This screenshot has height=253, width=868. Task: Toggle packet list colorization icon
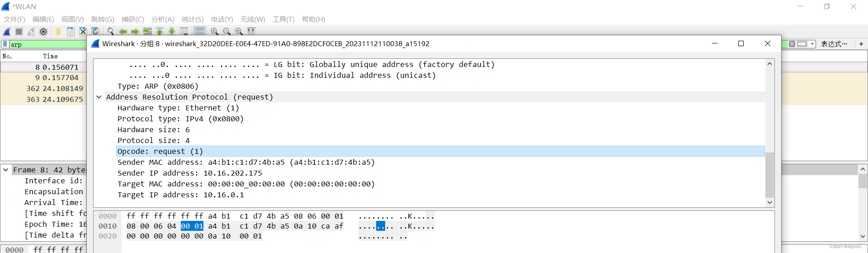[199, 32]
